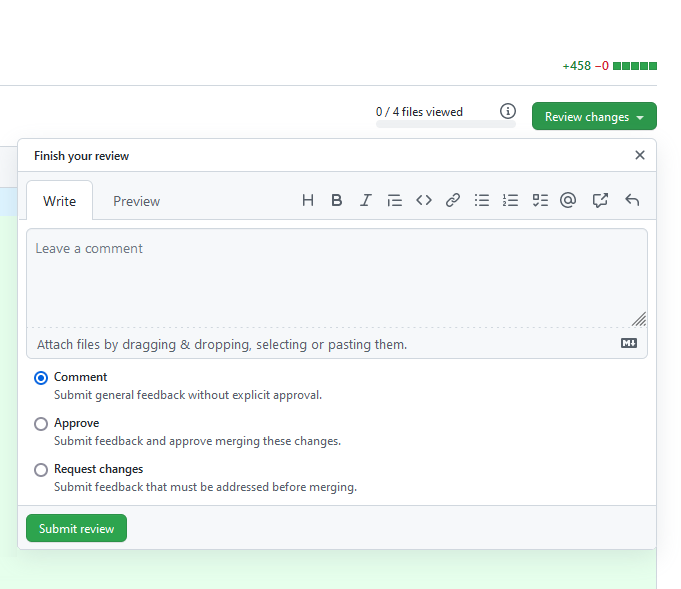Insert an unordered bullet list

[482, 200]
